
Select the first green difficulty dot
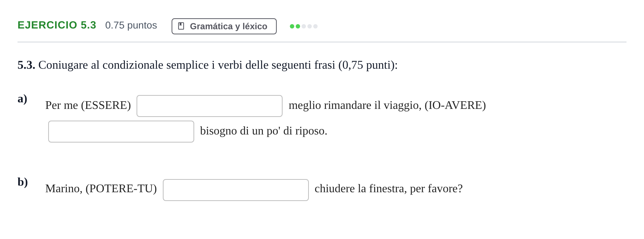click(292, 26)
